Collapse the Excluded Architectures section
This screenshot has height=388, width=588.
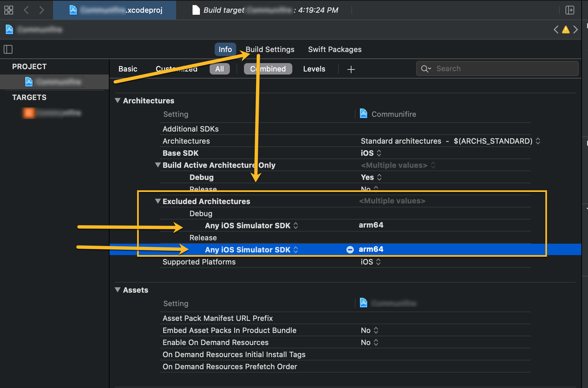158,201
